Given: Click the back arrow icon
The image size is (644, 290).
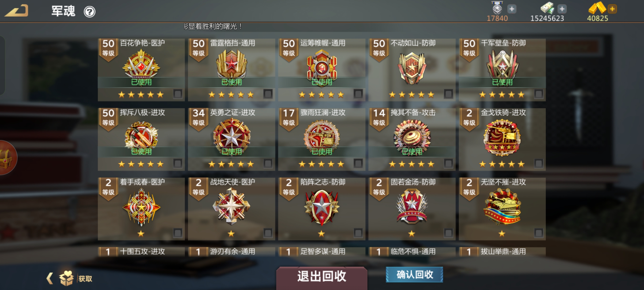Looking at the screenshot, I should [17, 11].
